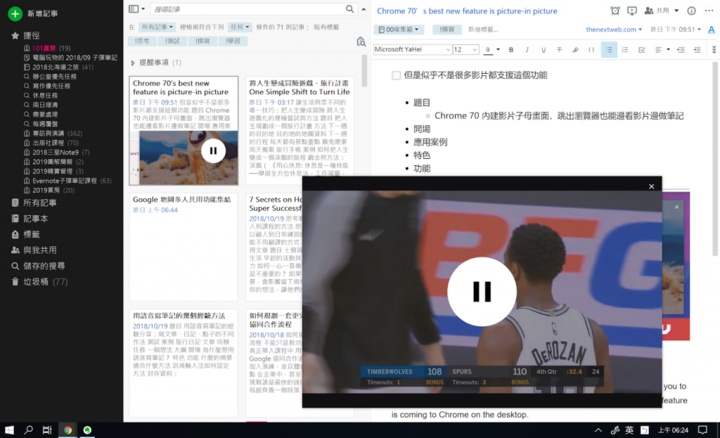
Task: Select the 2018三星Note9 shortcut
Action: pos(56,152)
